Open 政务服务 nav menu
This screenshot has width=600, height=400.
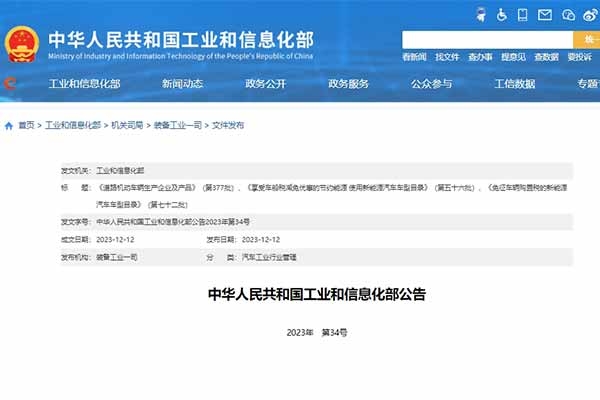[349, 83]
